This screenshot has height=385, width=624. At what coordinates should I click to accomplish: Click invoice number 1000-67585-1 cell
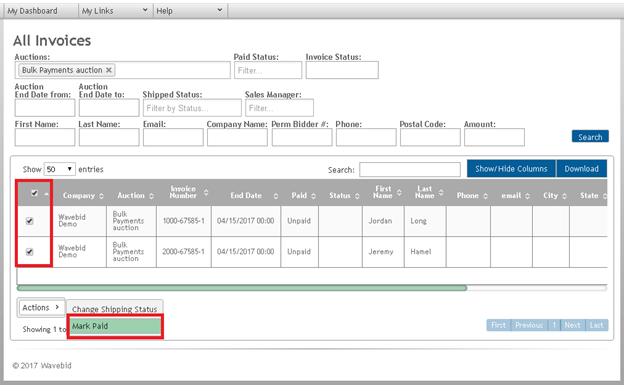(x=183, y=221)
